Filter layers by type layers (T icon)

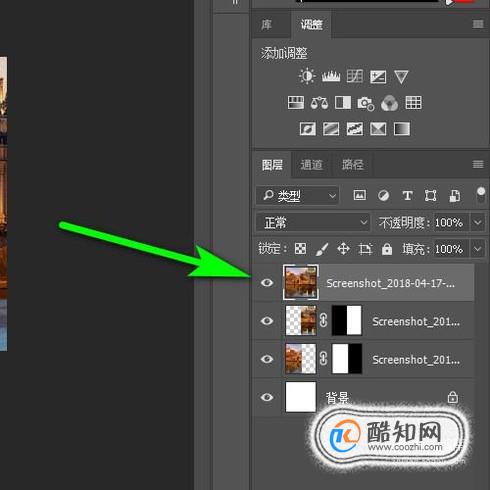pyautogui.click(x=407, y=195)
